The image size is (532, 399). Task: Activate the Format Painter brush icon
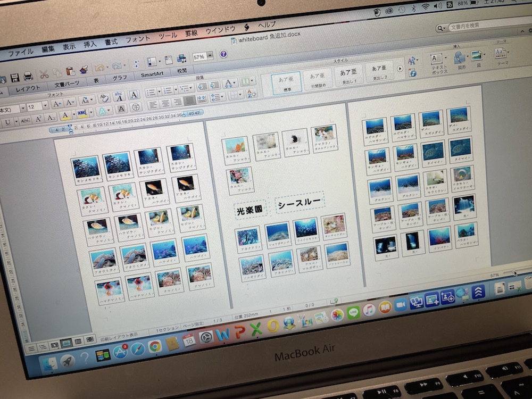point(84,69)
